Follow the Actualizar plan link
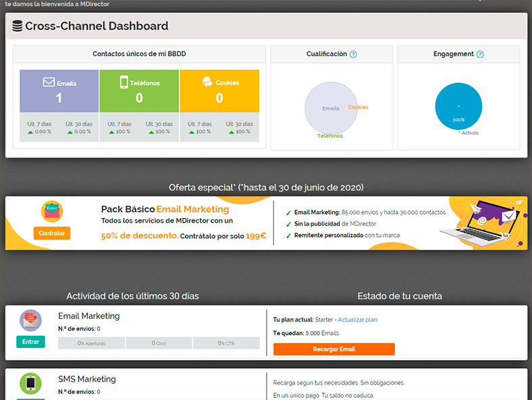The image size is (532, 400). [x=357, y=319]
